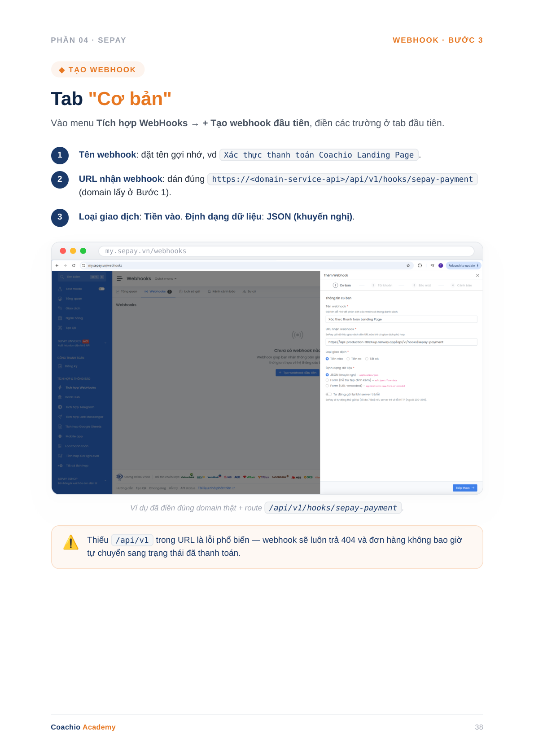Switch to the Lịch sử gửi tab

point(190,291)
